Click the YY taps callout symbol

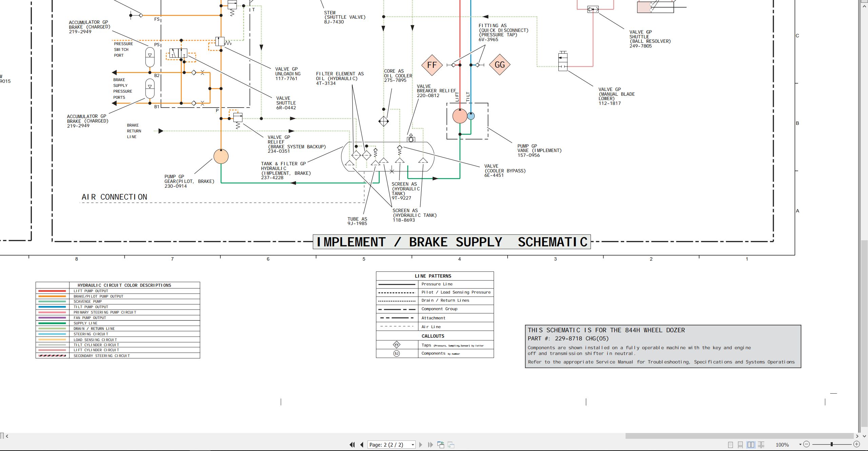point(397,345)
